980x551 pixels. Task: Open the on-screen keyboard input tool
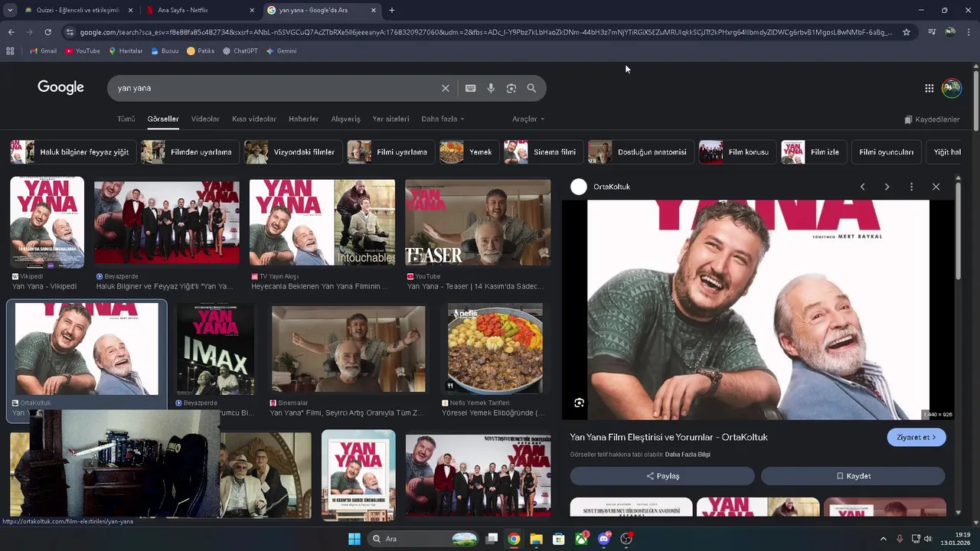coord(471,88)
